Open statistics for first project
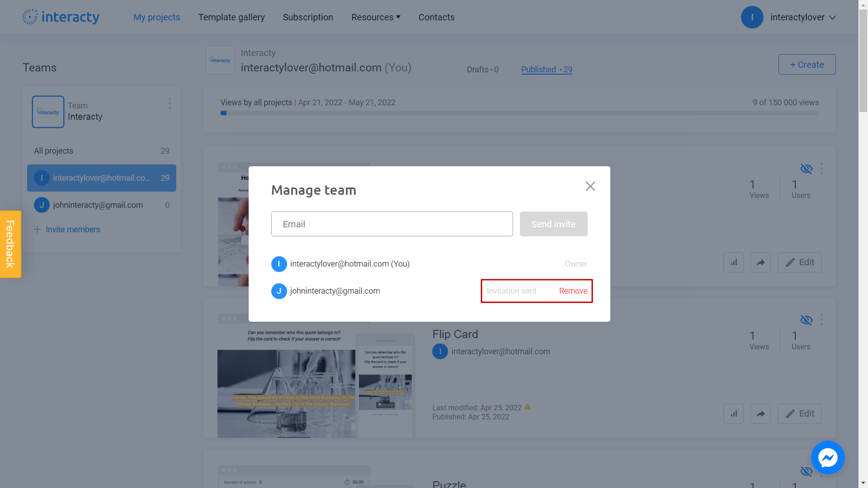 tap(733, 263)
